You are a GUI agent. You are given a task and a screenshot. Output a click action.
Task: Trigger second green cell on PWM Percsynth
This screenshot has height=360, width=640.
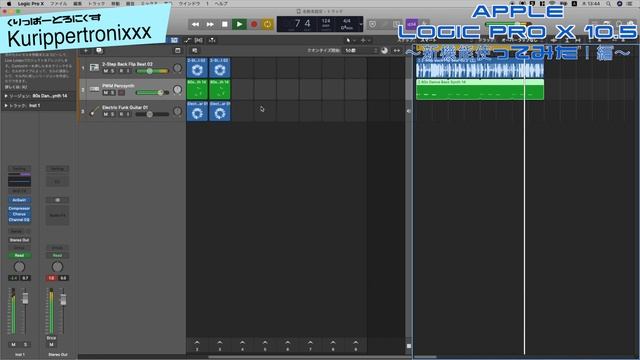pos(220,89)
